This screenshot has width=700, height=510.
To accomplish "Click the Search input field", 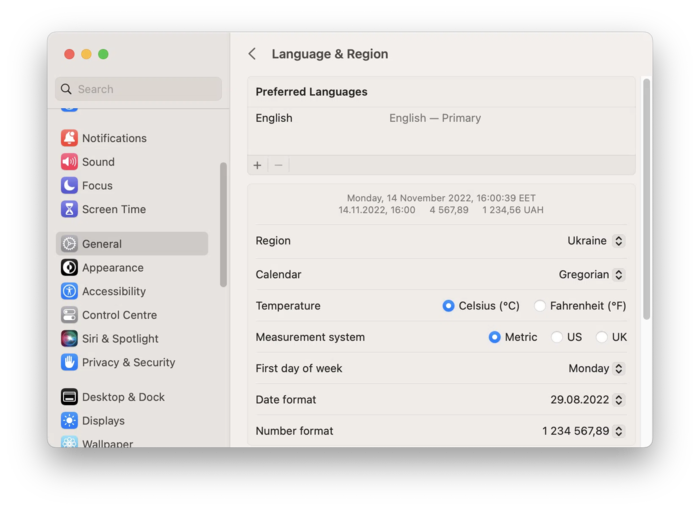I will tap(138, 89).
